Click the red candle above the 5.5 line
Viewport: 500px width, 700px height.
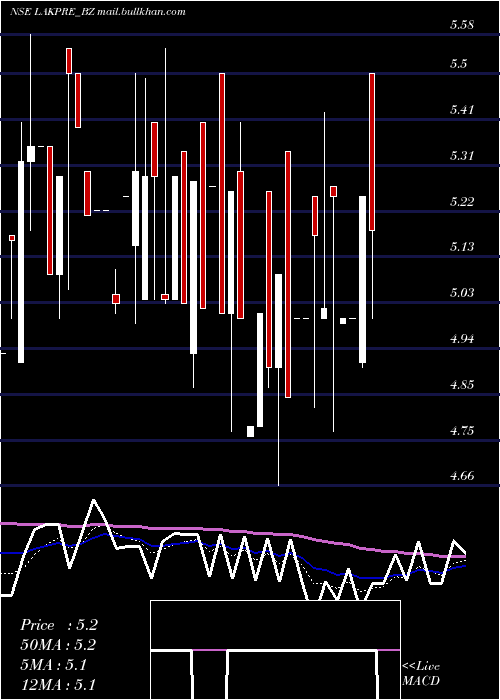(x=69, y=61)
